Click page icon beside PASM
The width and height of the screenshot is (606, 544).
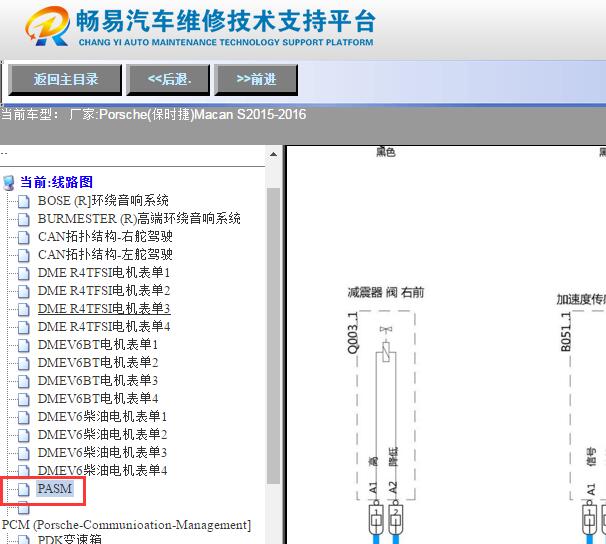tap(24, 490)
